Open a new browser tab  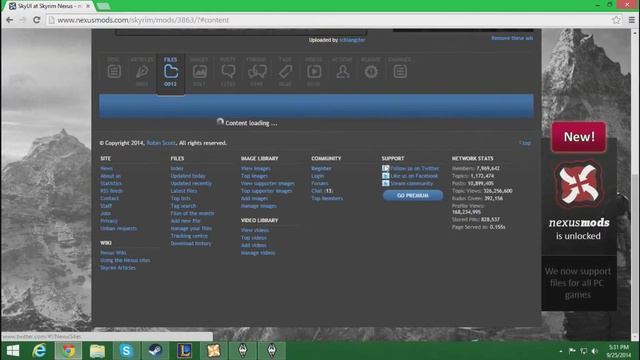pos(103,6)
